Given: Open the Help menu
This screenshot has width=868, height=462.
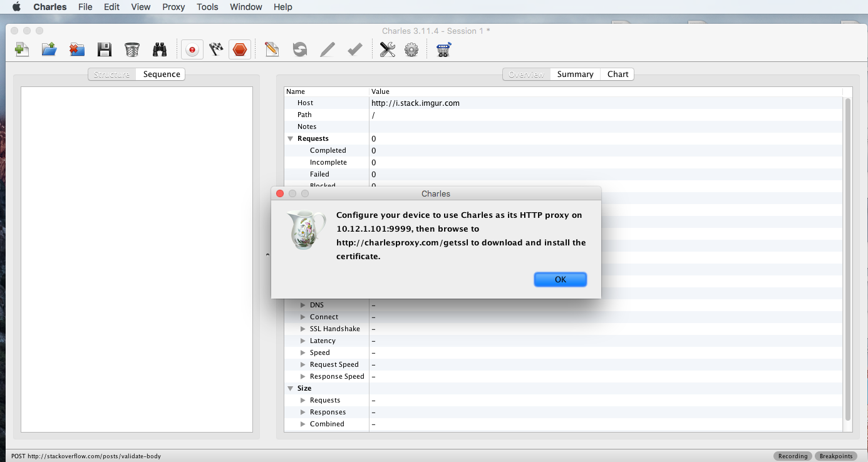Looking at the screenshot, I should coord(283,7).
